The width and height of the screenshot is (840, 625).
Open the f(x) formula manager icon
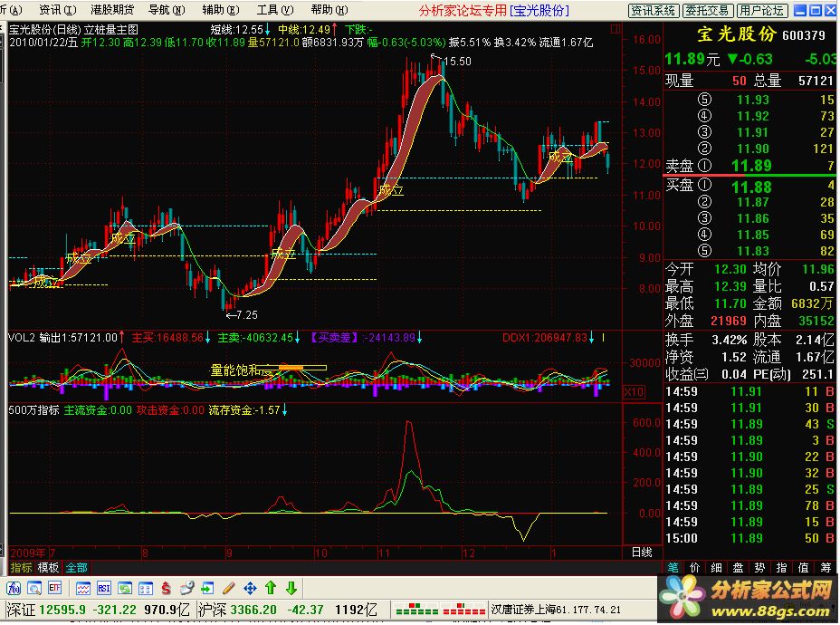14,590
